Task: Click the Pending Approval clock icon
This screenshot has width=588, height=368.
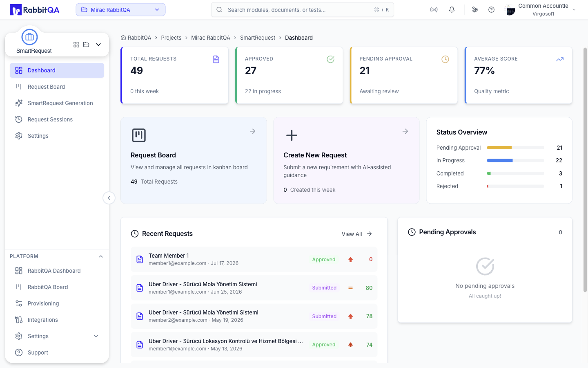Action: [x=445, y=59]
